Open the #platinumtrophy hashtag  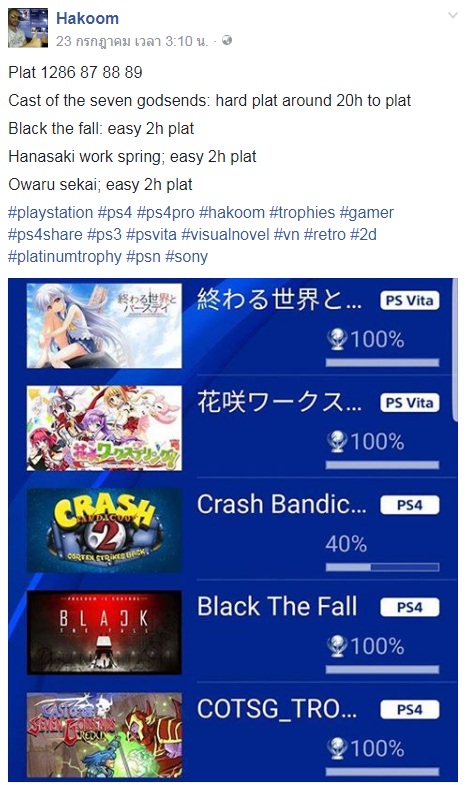tap(65, 256)
